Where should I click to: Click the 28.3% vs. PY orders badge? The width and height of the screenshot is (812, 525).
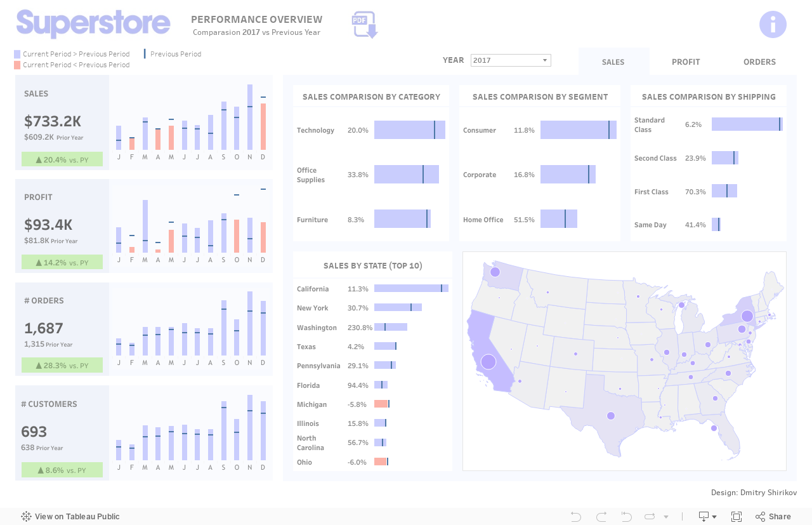(62, 366)
